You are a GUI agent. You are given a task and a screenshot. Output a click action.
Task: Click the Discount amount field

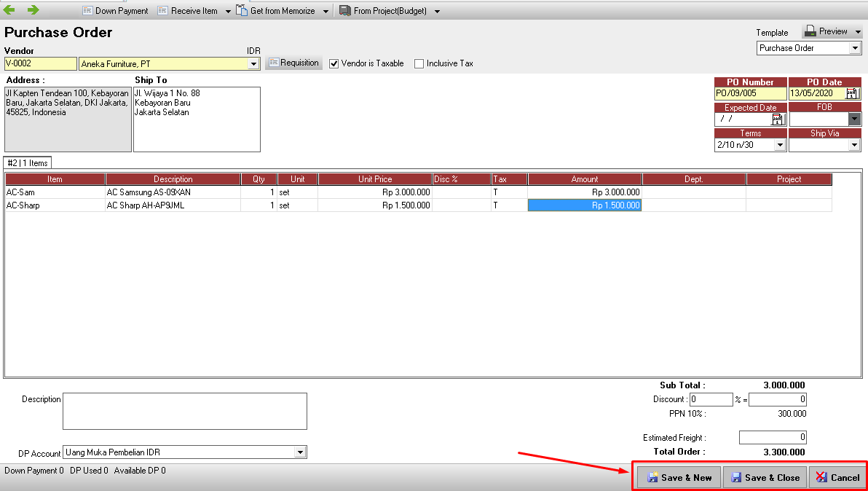778,399
